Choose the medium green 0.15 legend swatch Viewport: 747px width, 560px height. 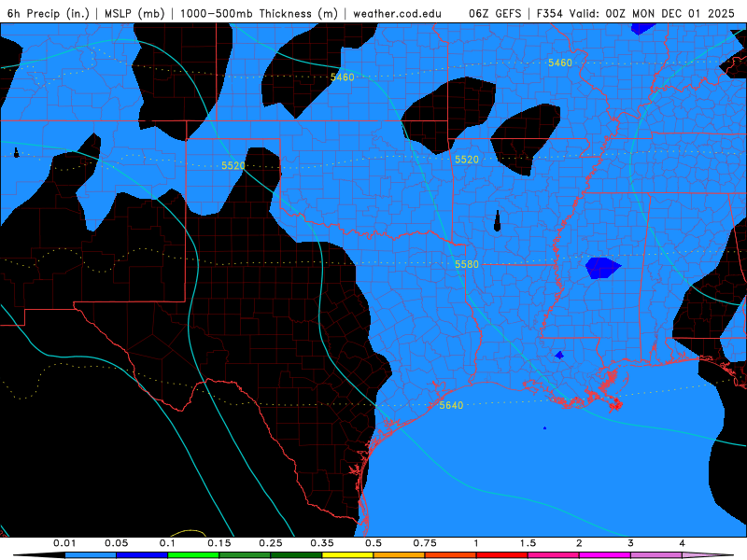[x=245, y=555]
